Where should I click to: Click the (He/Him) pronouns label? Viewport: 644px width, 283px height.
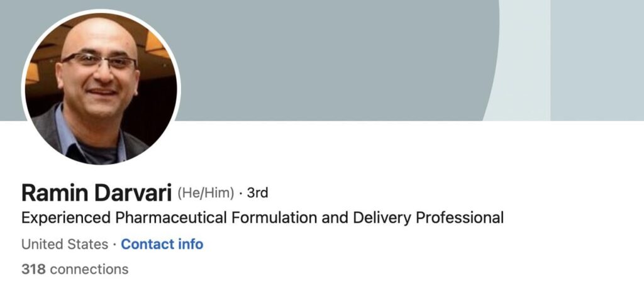[x=206, y=192]
